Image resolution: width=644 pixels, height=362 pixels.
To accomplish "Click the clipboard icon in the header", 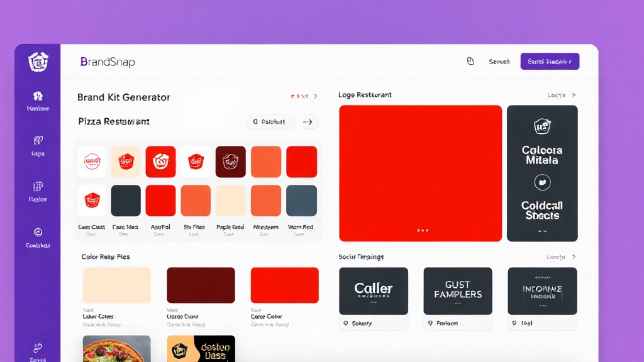I will click(x=470, y=61).
